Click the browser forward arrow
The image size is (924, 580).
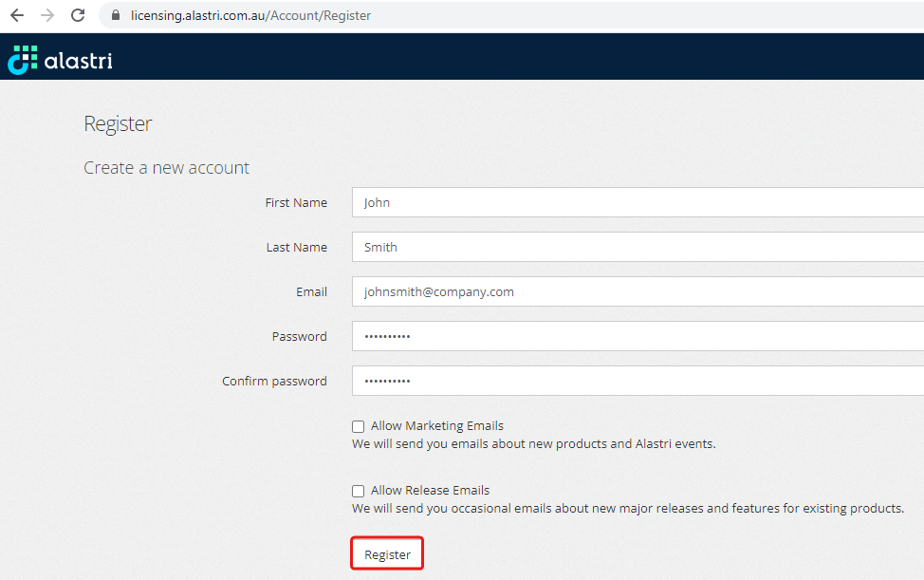(x=47, y=15)
